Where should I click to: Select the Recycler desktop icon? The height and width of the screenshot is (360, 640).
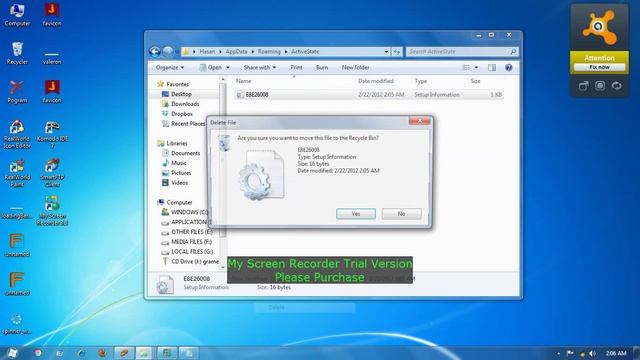point(17,53)
